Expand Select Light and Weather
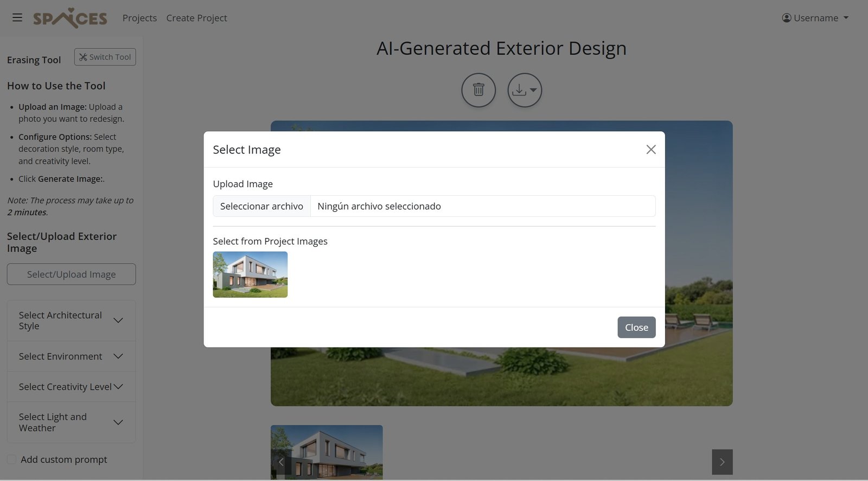868x481 pixels. [x=71, y=422]
